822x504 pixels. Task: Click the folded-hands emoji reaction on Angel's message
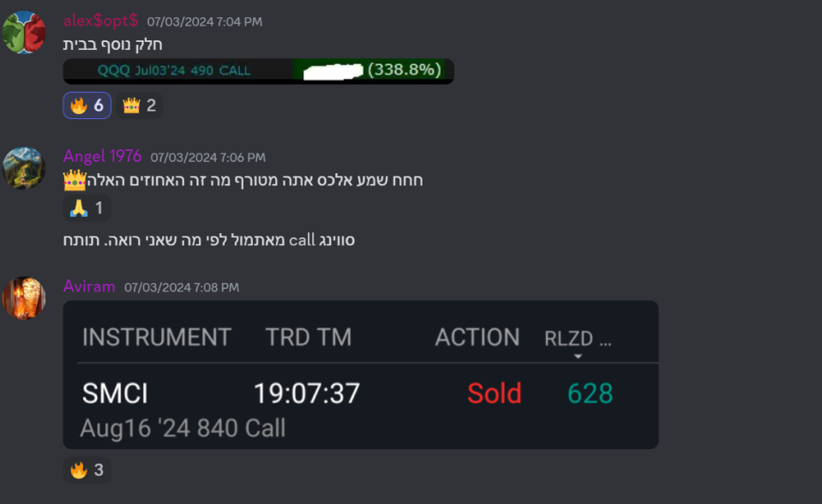(86, 207)
